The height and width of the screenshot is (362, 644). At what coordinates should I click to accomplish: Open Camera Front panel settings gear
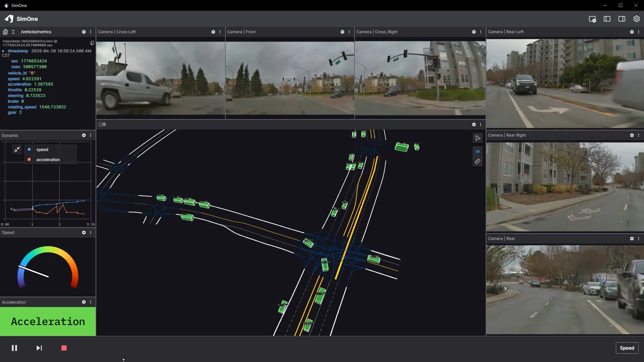coord(342,32)
